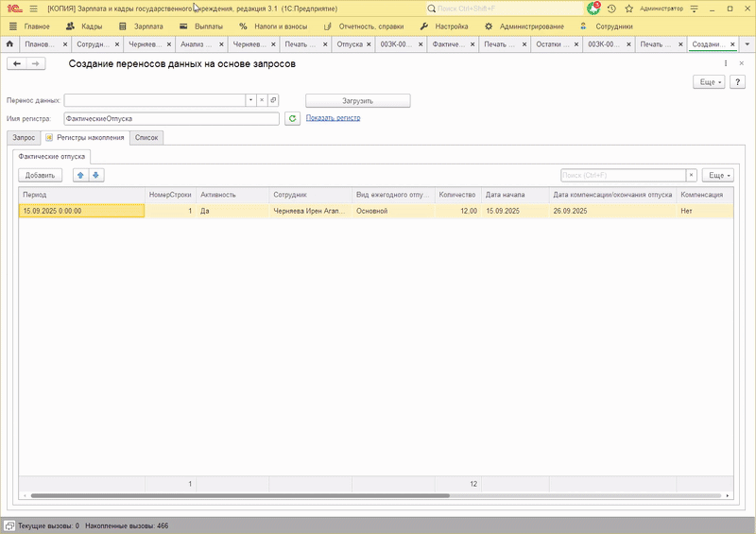Open the Кадры menu section

point(84,26)
